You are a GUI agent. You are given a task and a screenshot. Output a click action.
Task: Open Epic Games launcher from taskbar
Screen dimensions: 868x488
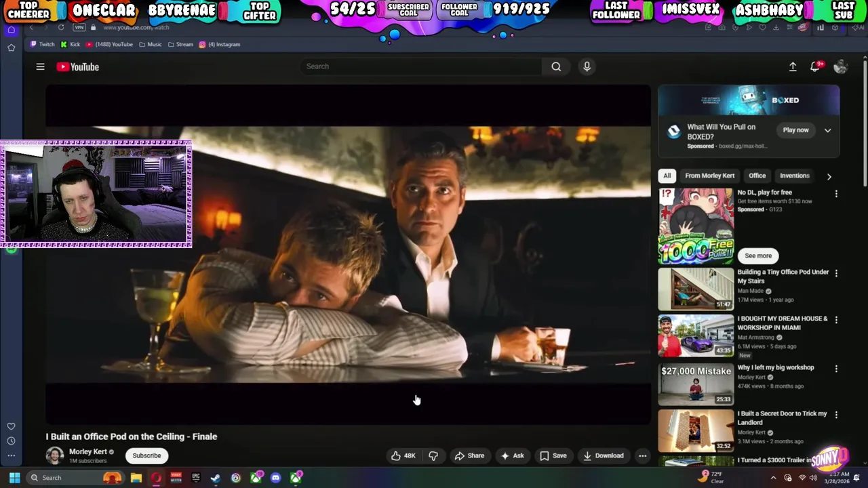[x=196, y=478]
